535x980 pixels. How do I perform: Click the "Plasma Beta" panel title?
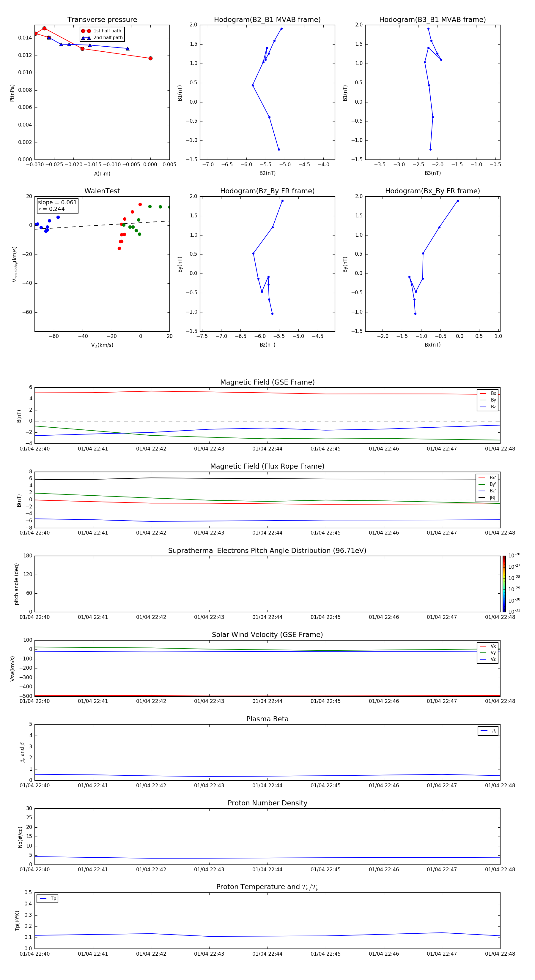coord(267,719)
